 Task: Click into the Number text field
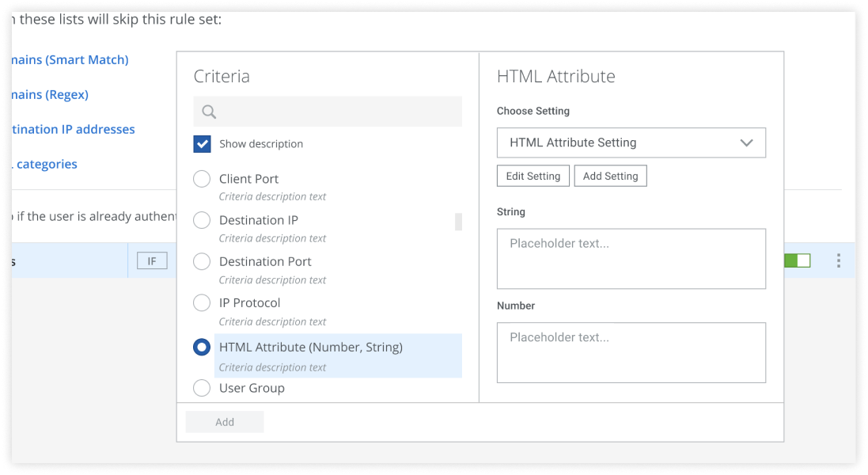coord(631,352)
